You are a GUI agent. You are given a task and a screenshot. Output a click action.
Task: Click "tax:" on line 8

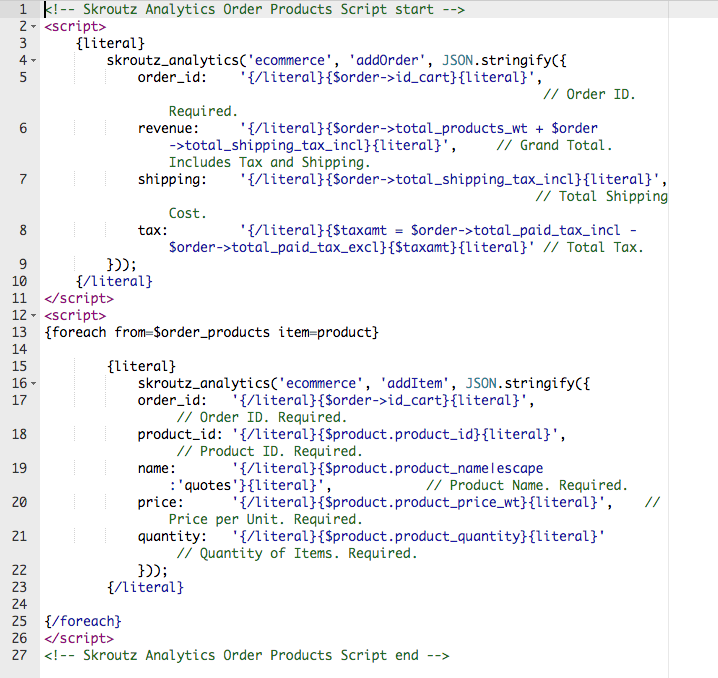(x=153, y=230)
